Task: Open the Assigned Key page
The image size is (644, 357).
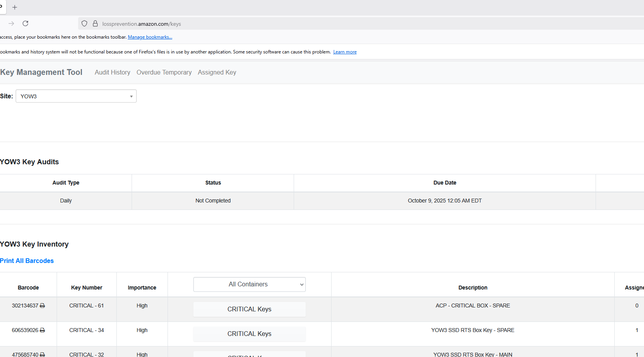Action: click(x=217, y=73)
